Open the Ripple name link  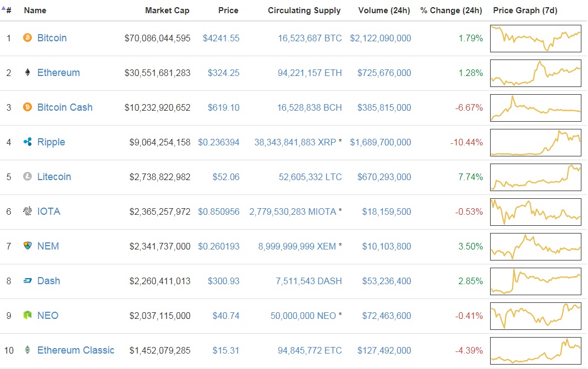51,142
